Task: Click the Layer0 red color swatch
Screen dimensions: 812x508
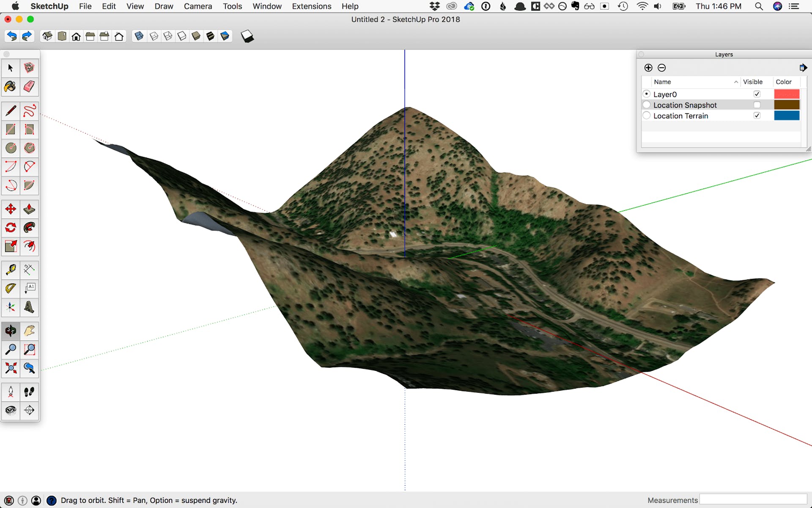Action: coord(786,94)
